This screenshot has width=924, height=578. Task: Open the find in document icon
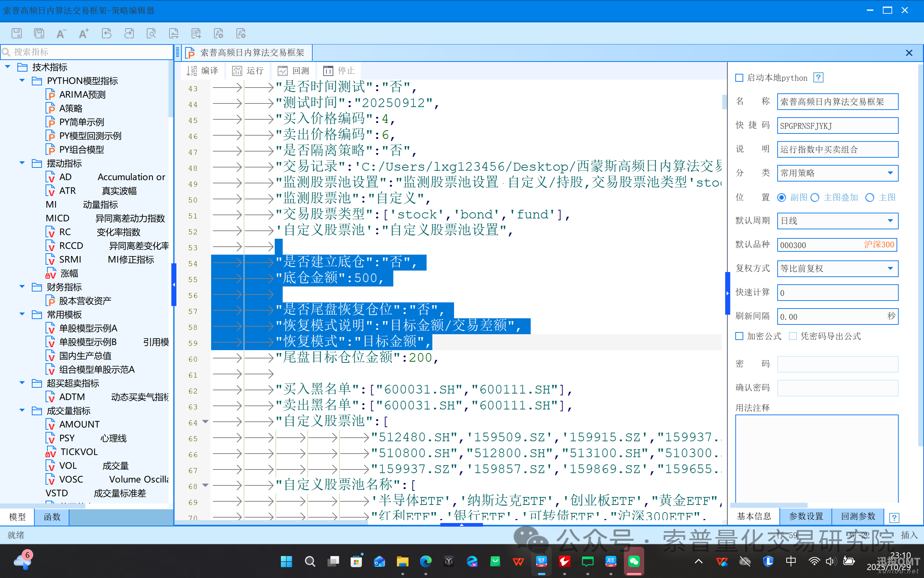[151, 33]
